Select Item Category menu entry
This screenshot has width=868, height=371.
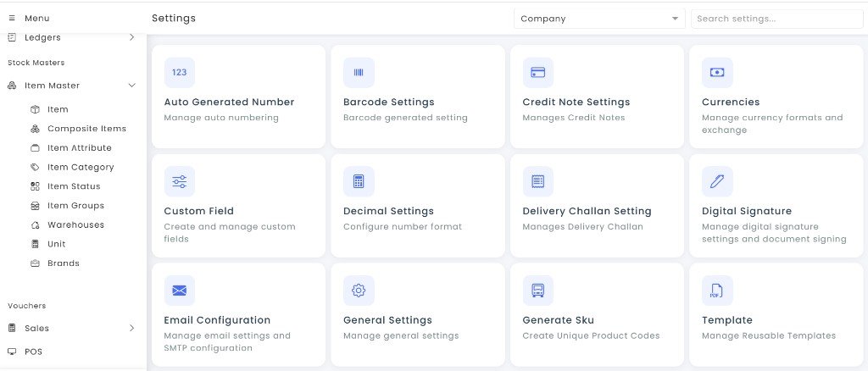[81, 167]
